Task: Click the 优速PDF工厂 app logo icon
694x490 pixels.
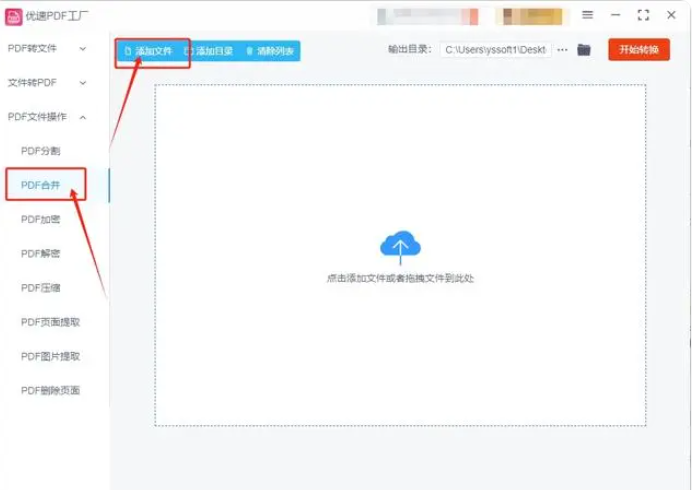Action: click(13, 17)
